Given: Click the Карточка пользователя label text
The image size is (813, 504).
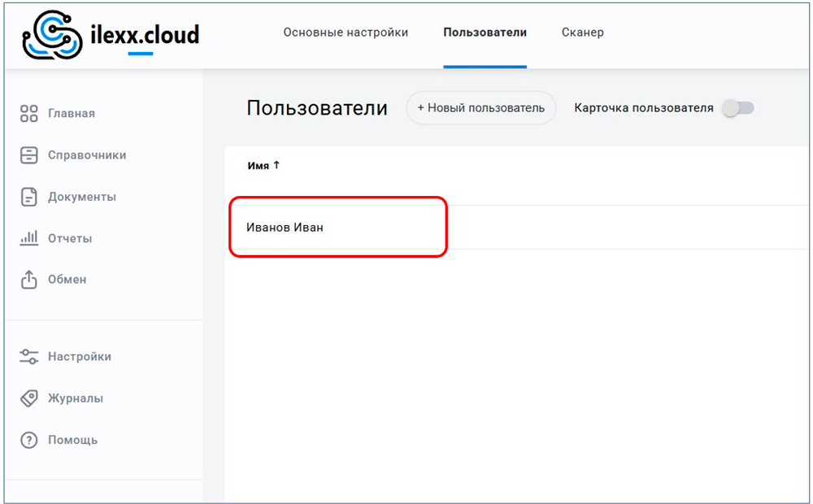Looking at the screenshot, I should click(x=643, y=108).
